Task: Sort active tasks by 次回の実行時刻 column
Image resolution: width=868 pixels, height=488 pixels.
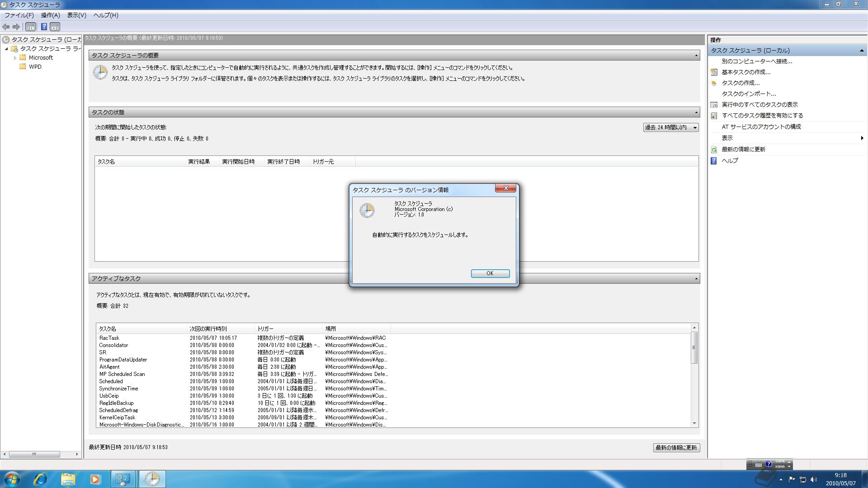Action: tap(221, 329)
